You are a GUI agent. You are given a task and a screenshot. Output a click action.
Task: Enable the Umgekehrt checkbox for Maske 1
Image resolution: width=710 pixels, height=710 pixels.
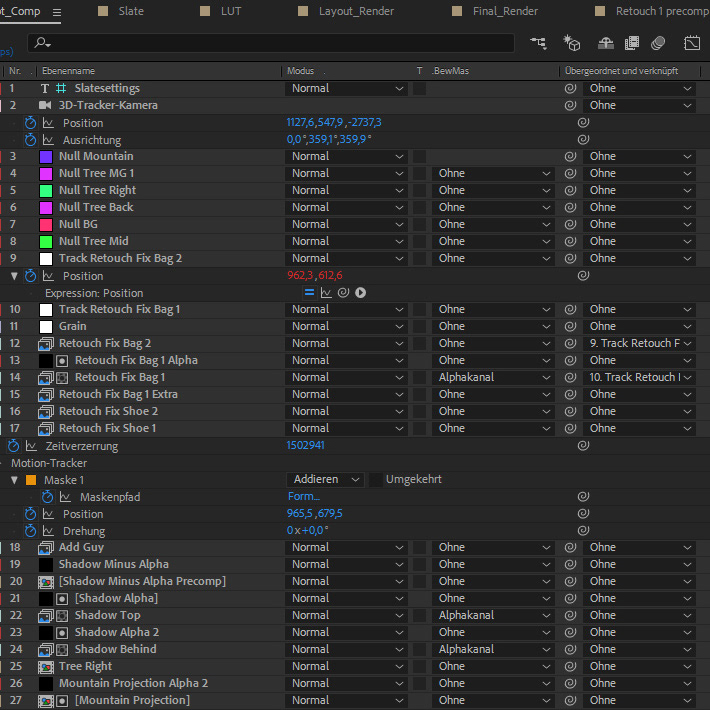[x=376, y=479]
